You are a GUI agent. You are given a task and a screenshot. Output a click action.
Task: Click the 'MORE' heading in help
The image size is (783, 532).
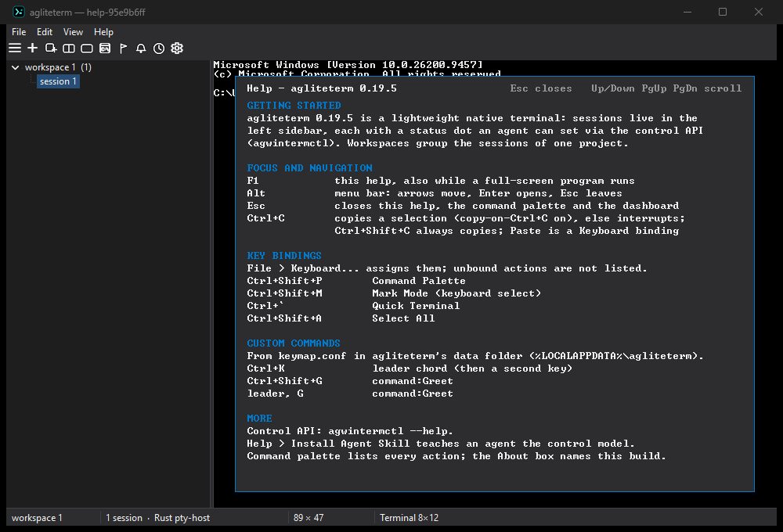[x=259, y=419]
